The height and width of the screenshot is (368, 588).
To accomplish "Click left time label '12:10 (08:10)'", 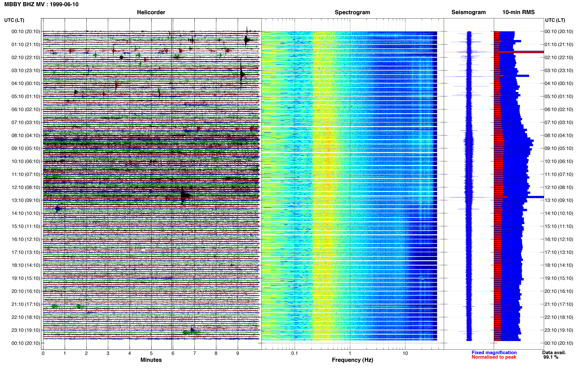I will [x=26, y=187].
